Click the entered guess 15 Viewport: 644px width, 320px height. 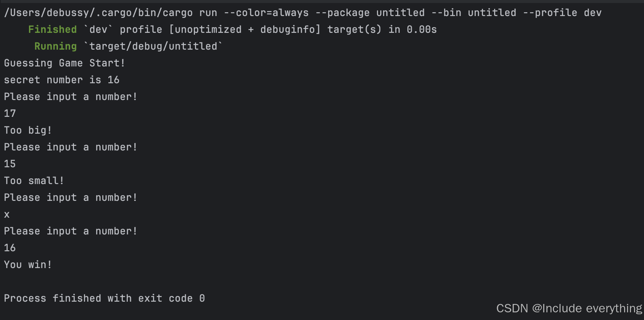pyautogui.click(x=10, y=164)
